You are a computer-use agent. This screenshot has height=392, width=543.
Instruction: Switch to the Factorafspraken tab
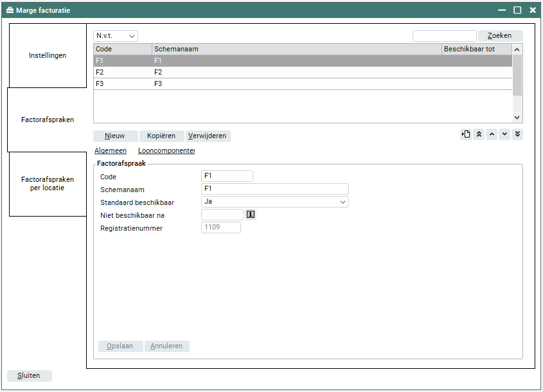(x=48, y=120)
